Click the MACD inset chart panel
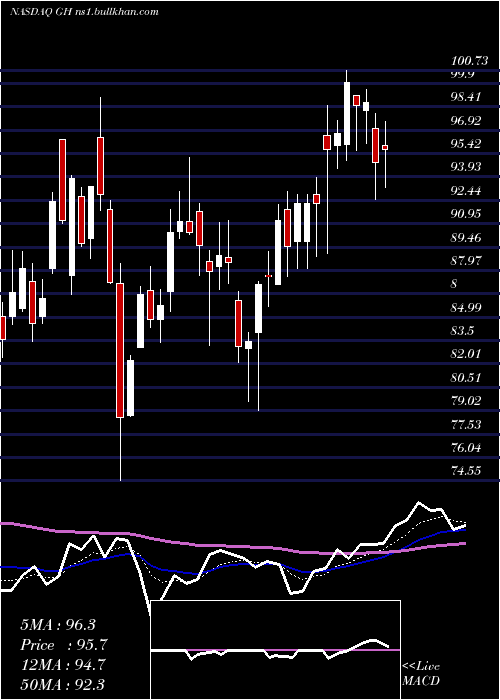The height and width of the screenshot is (700, 500). [x=275, y=650]
